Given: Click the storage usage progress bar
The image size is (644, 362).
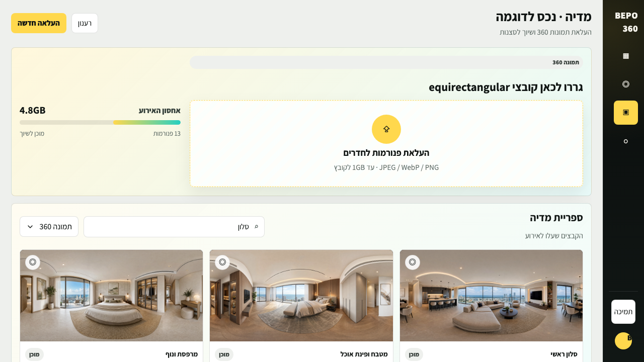Looking at the screenshot, I should [100, 122].
